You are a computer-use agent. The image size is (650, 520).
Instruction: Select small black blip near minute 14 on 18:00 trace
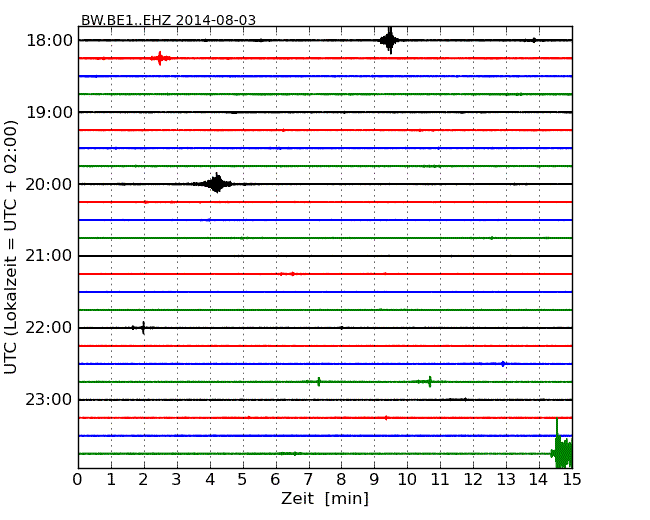pos(534,40)
